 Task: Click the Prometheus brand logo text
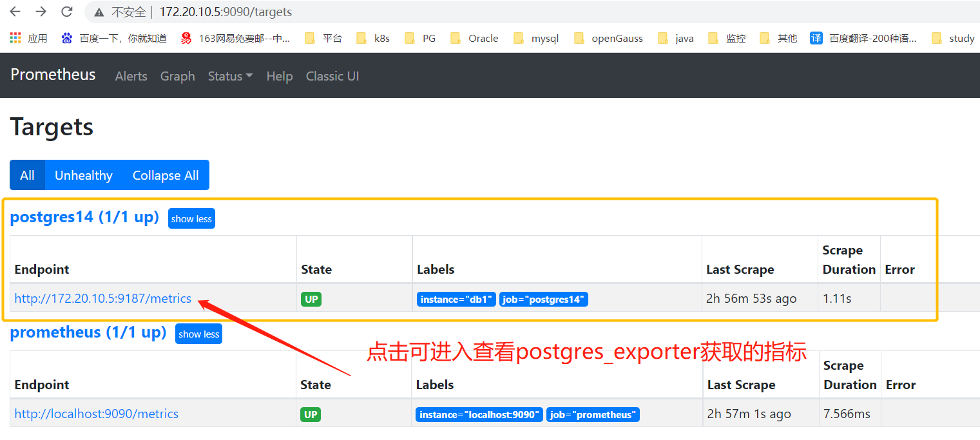click(53, 75)
